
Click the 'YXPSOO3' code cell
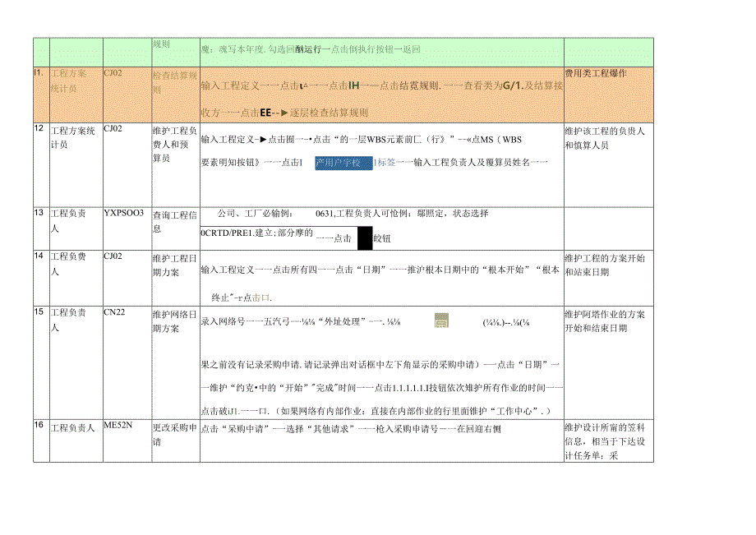pos(124,212)
